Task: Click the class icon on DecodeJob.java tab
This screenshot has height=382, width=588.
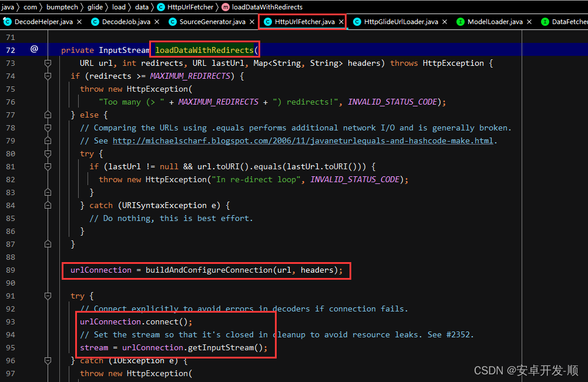Action: tap(96, 22)
